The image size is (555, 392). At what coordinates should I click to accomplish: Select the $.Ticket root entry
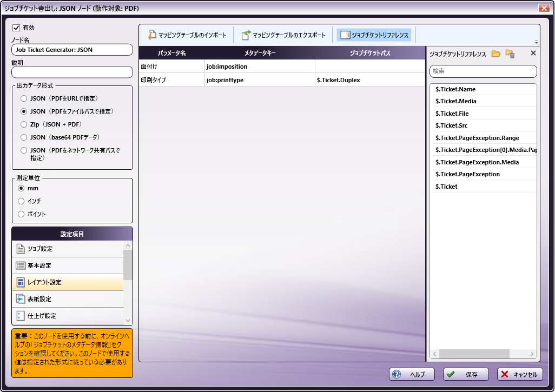(484, 187)
